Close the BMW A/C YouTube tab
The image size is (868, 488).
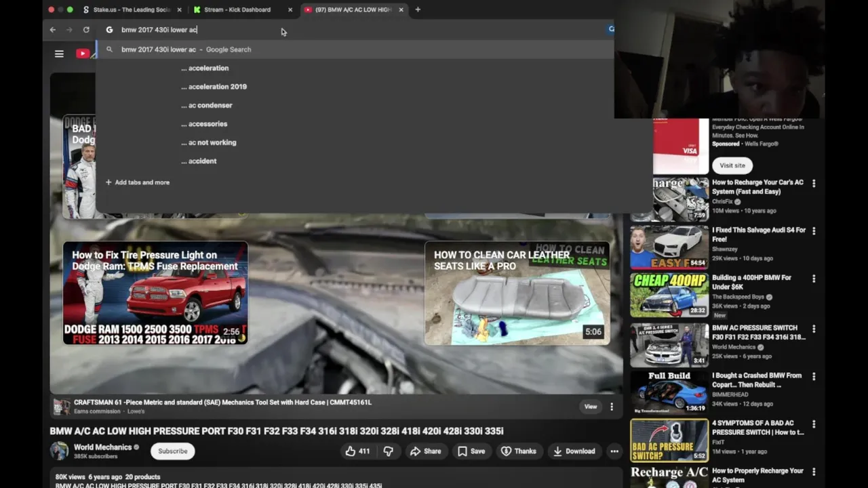click(401, 9)
